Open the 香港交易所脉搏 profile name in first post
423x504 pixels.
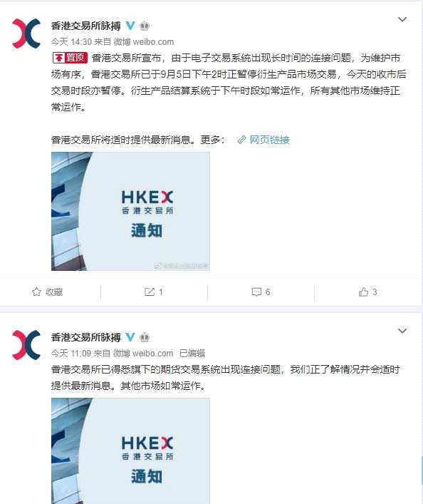85,26
